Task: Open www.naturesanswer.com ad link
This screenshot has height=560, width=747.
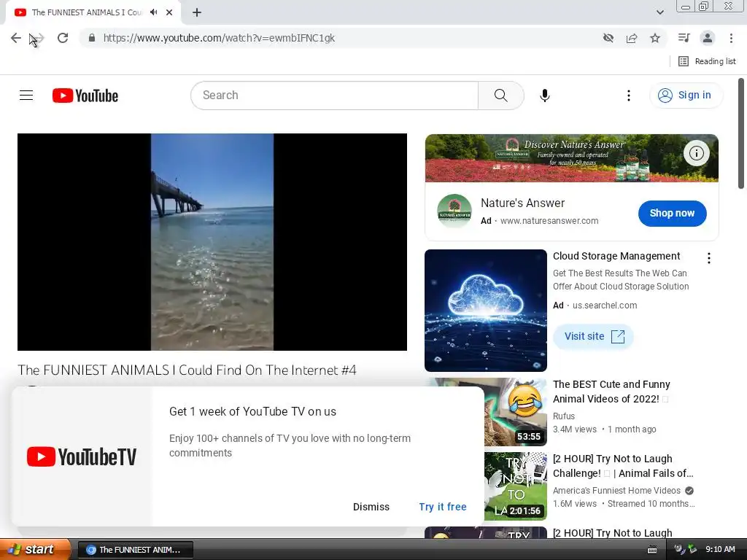Action: point(549,221)
